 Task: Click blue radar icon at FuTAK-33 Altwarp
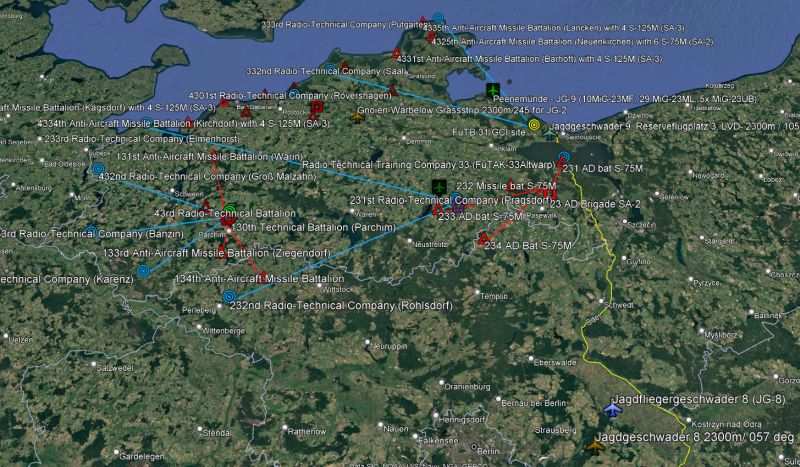[563, 157]
